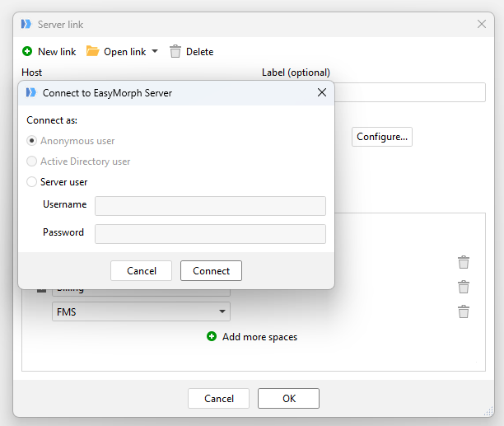Click the Connect button
This screenshot has height=426, width=504.
(x=211, y=271)
